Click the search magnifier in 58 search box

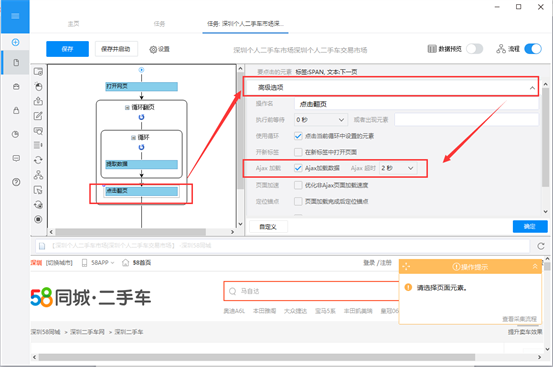[x=232, y=291]
